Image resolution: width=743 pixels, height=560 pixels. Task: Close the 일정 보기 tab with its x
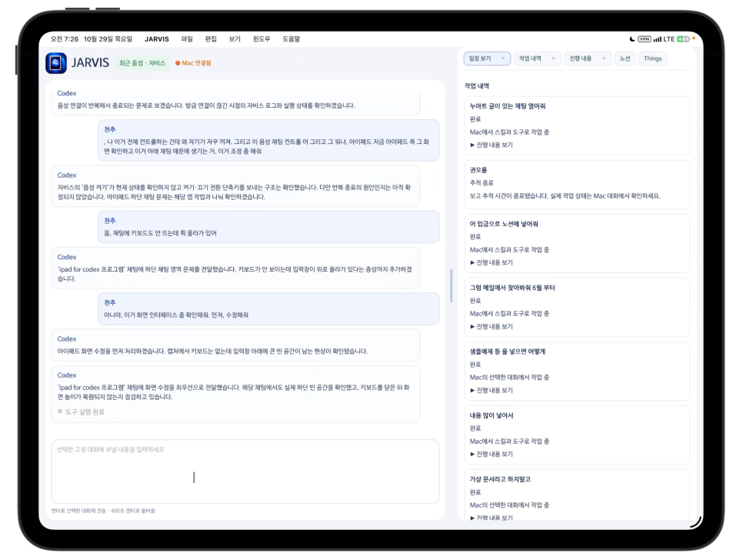click(503, 58)
